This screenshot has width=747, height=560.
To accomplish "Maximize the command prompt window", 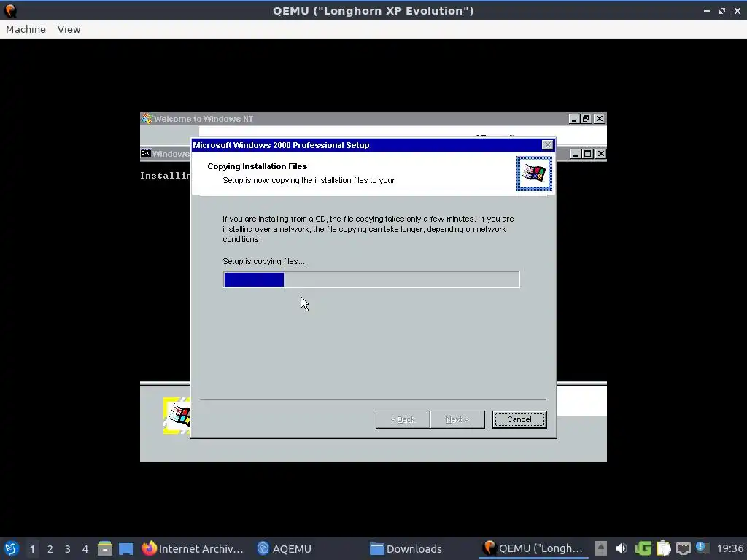I will (588, 154).
